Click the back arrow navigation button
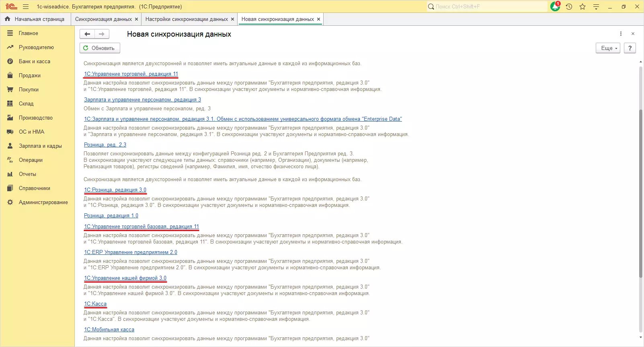This screenshot has width=644, height=347. (x=87, y=34)
